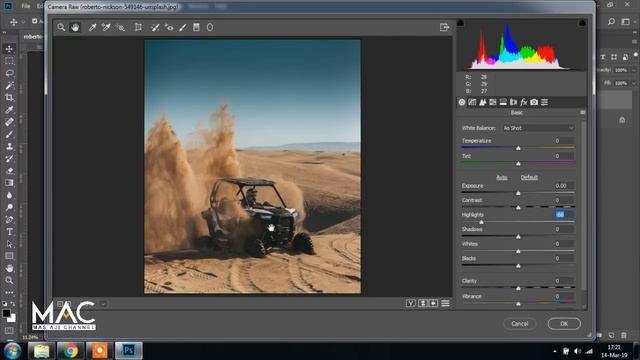Select the Move tool in Photoshop toolbar
The height and width of the screenshot is (360, 640).
click(9, 49)
